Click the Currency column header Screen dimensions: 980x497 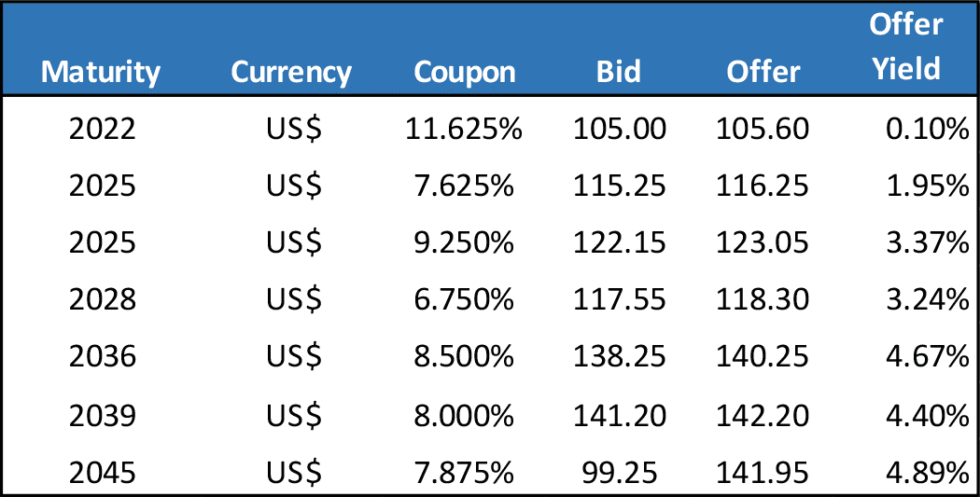coord(291,72)
